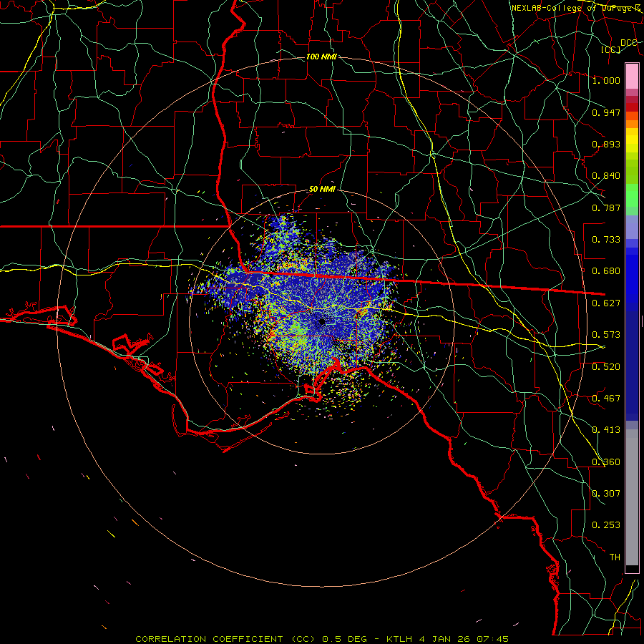Screen dimensions: 644x644
Task: Click the 0.520 value on the color scale
Action: [x=606, y=367]
